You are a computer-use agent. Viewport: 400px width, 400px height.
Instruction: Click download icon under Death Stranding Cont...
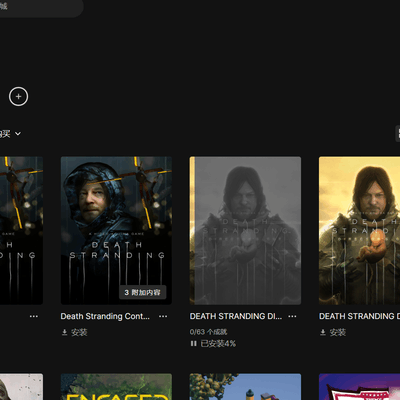pos(65,332)
